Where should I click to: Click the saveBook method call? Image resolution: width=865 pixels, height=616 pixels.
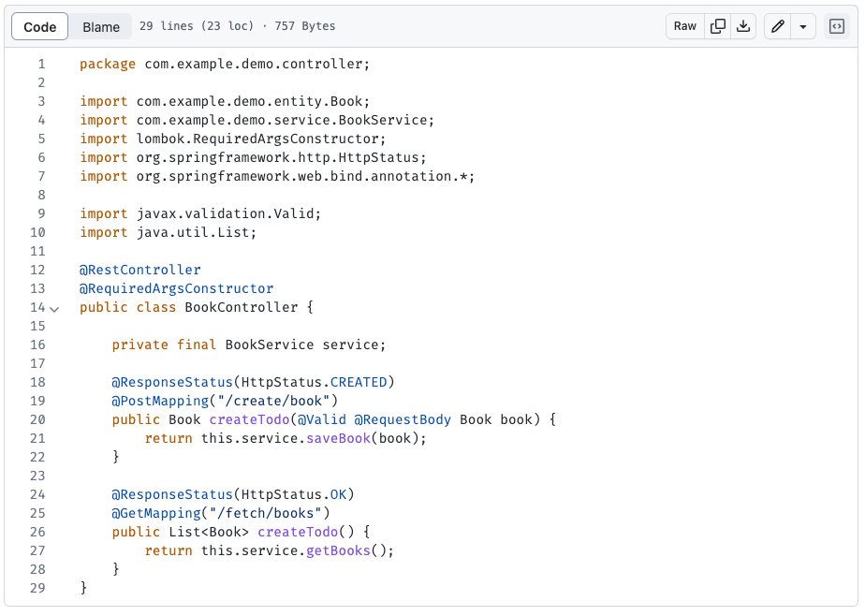pos(339,438)
